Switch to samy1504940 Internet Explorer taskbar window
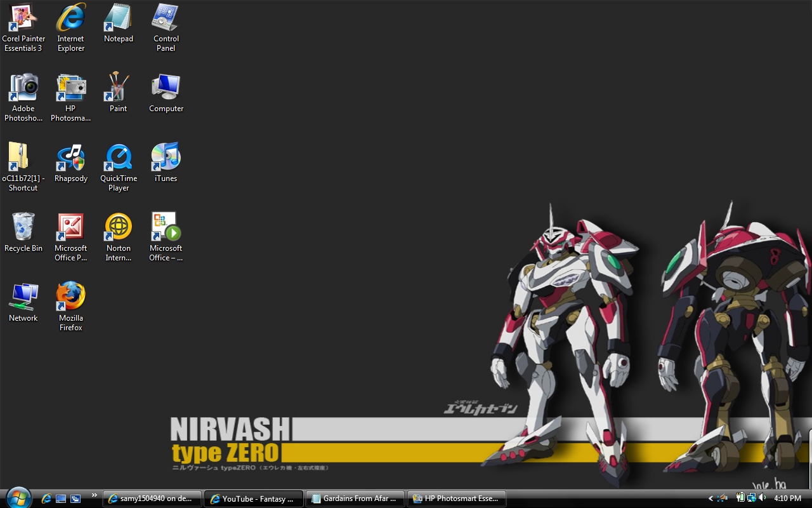This screenshot has height=508, width=812. pyautogui.click(x=152, y=498)
